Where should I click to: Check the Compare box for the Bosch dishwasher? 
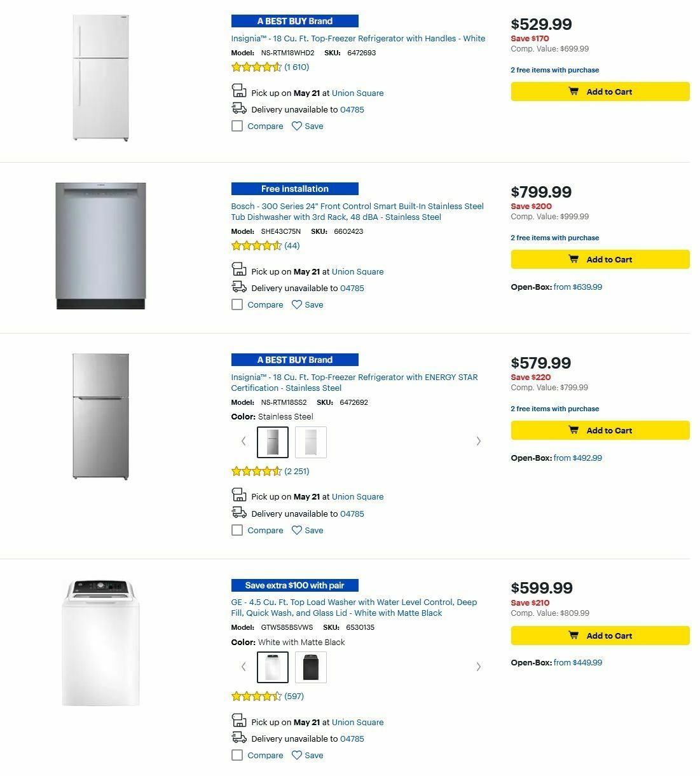tap(237, 304)
